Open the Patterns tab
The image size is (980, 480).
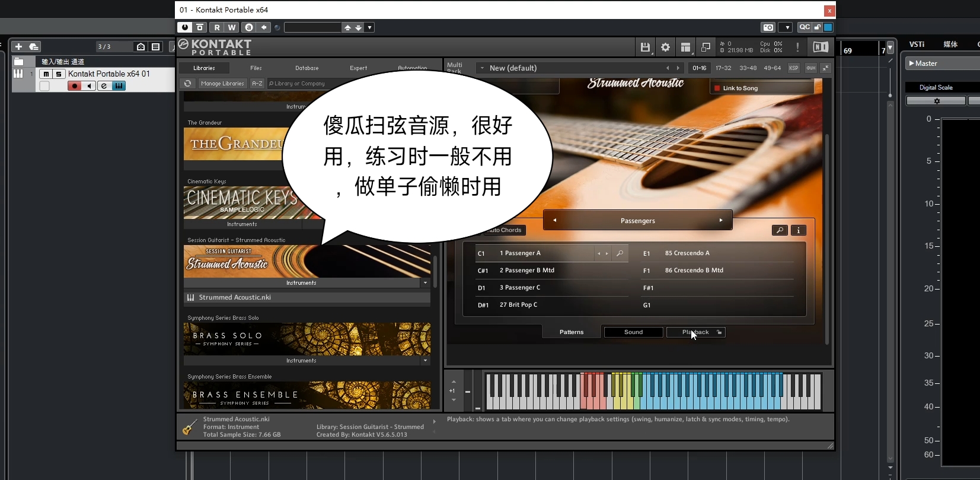(x=572, y=332)
